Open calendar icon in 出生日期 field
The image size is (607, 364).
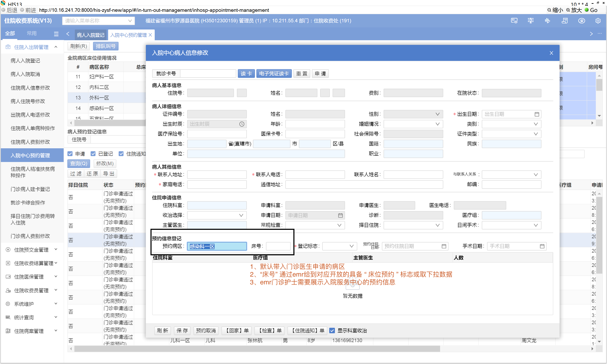point(537,114)
